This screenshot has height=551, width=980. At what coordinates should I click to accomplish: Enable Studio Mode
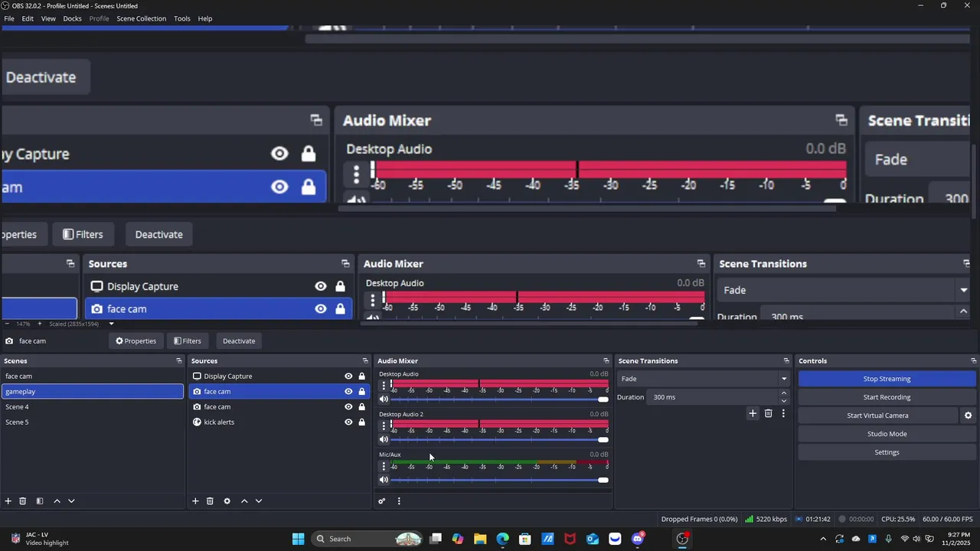click(x=887, y=434)
